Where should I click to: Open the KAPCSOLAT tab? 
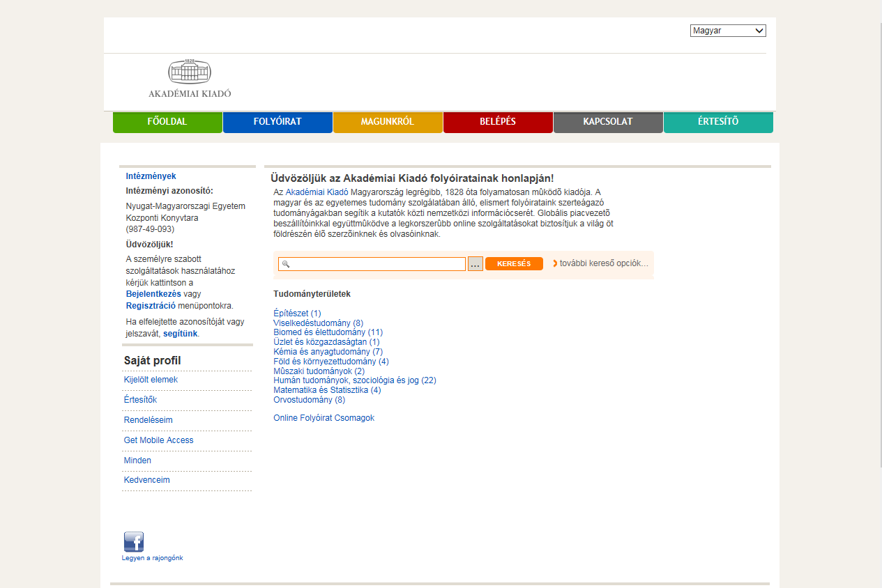[608, 122]
